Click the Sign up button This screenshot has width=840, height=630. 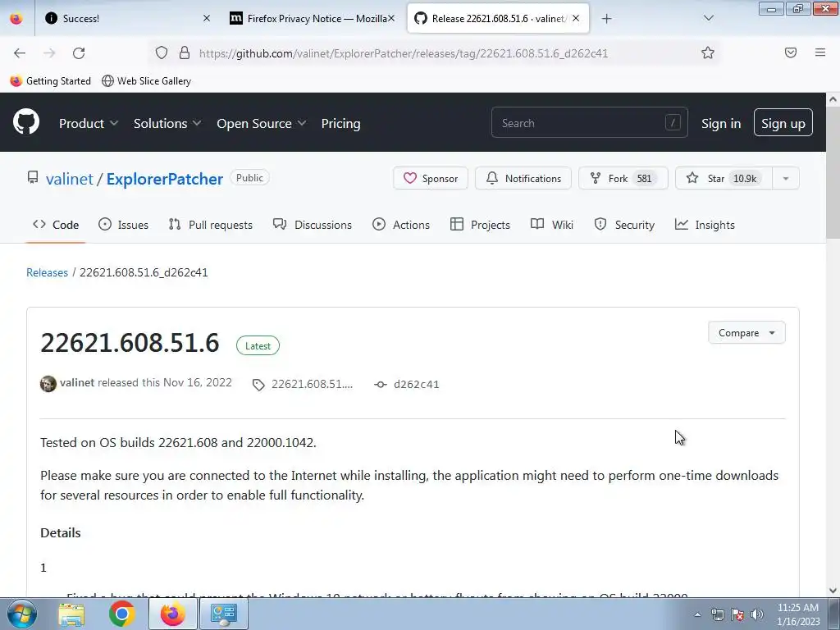point(783,123)
